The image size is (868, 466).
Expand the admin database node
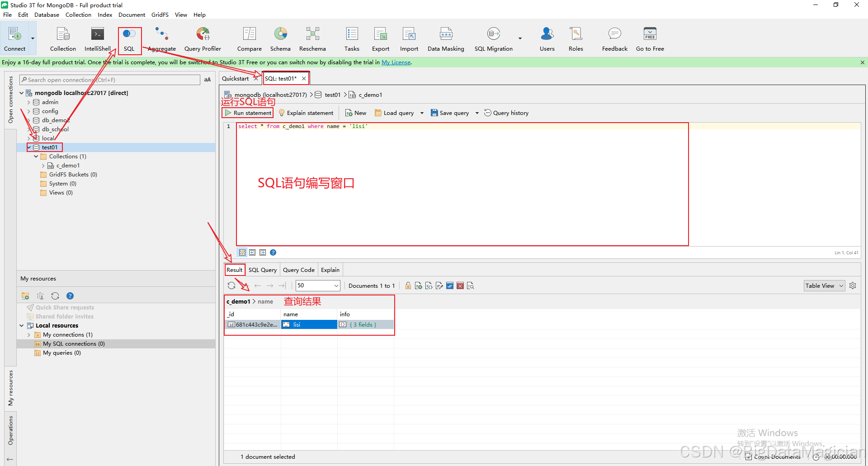tap(28, 102)
